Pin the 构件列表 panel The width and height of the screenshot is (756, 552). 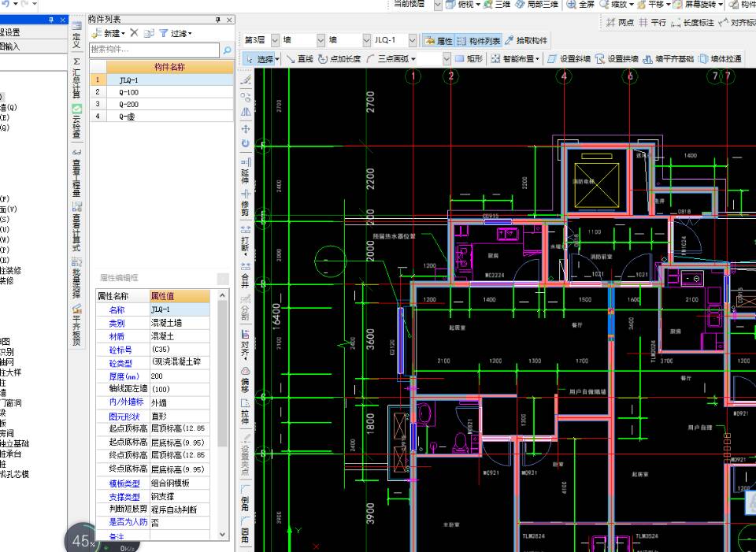(x=218, y=19)
